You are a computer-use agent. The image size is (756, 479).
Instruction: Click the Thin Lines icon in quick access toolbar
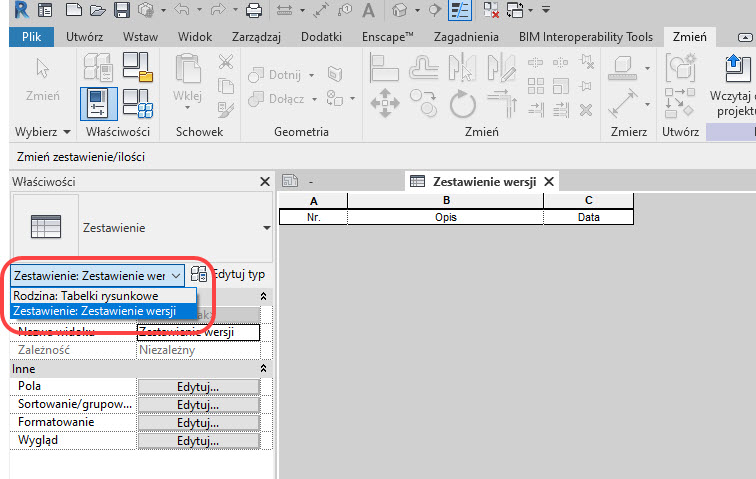pos(461,11)
